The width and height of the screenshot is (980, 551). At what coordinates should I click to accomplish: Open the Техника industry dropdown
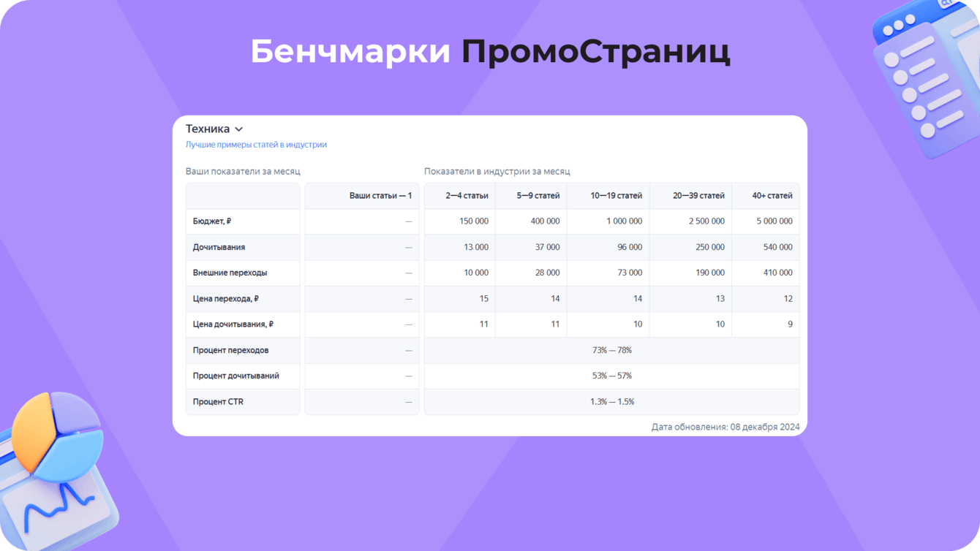[x=214, y=129]
